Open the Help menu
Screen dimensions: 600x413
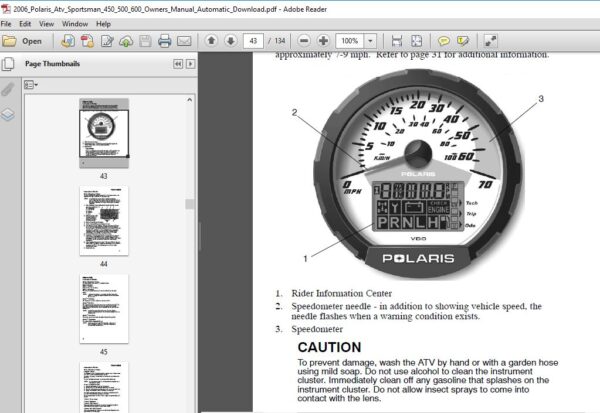(x=103, y=24)
